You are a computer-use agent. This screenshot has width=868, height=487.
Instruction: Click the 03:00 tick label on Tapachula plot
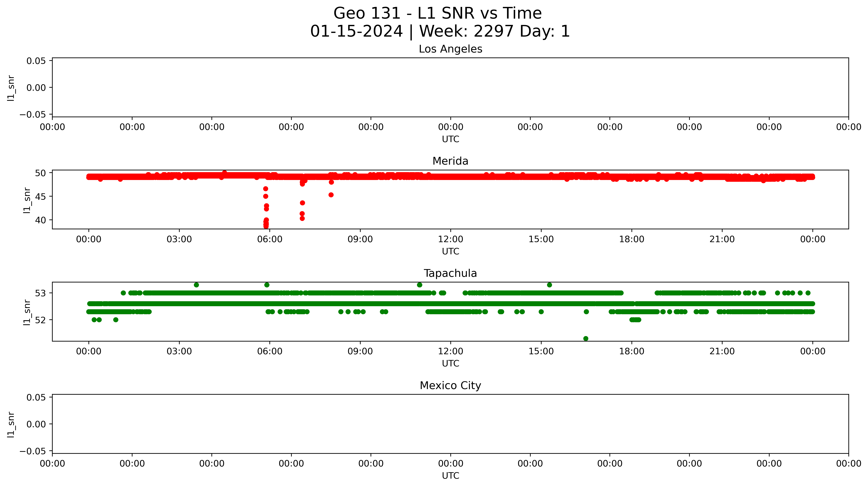tap(179, 351)
